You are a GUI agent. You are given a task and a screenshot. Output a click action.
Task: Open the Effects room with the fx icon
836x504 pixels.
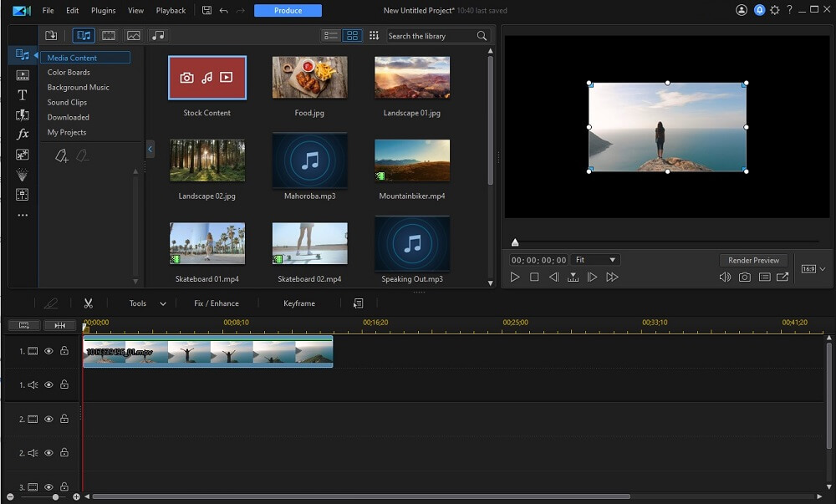(x=23, y=134)
